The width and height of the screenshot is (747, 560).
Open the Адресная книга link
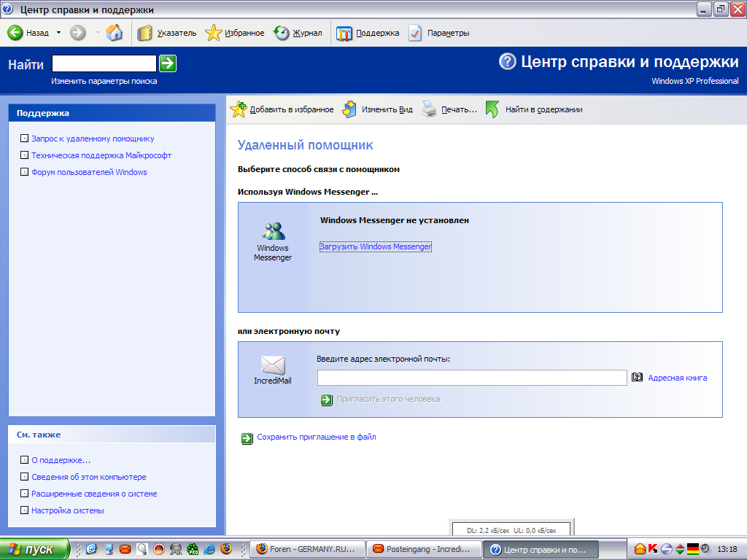tap(678, 378)
